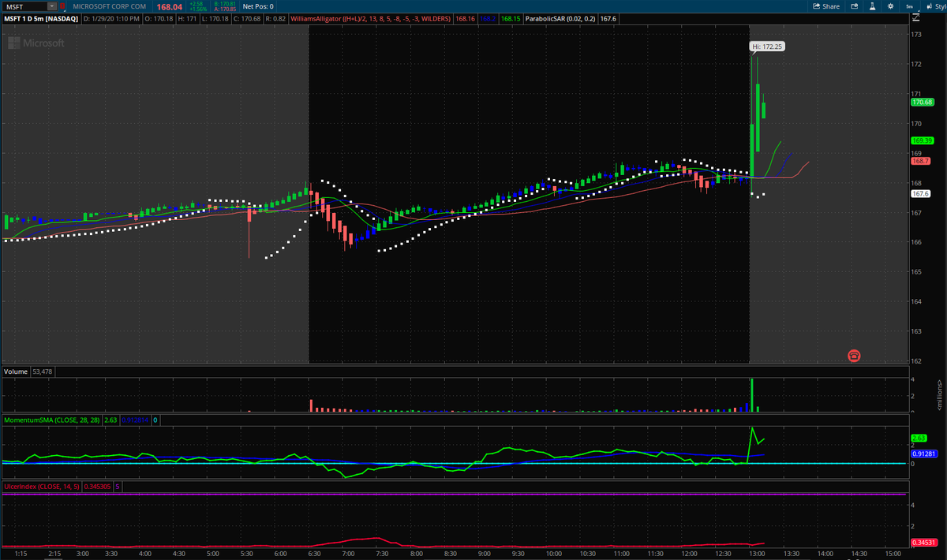Click the drawing tool icon below the toolbar
The height and width of the screenshot is (560, 947).
[x=916, y=17]
